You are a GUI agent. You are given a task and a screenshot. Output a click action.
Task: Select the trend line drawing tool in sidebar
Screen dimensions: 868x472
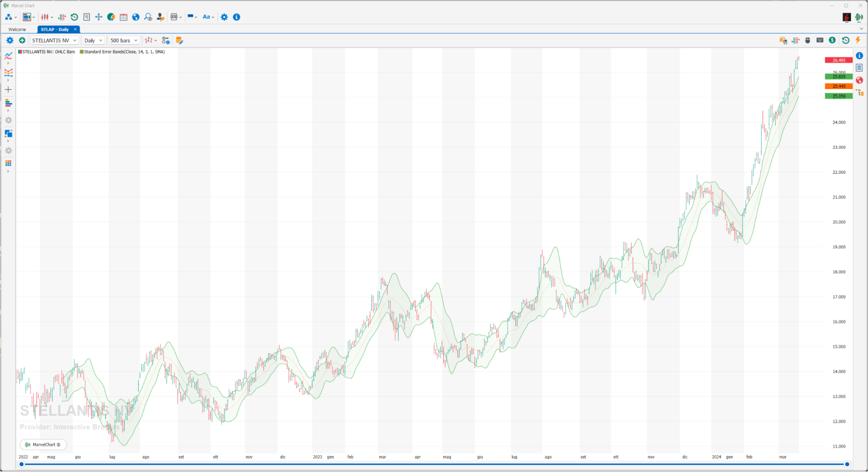[x=8, y=56]
